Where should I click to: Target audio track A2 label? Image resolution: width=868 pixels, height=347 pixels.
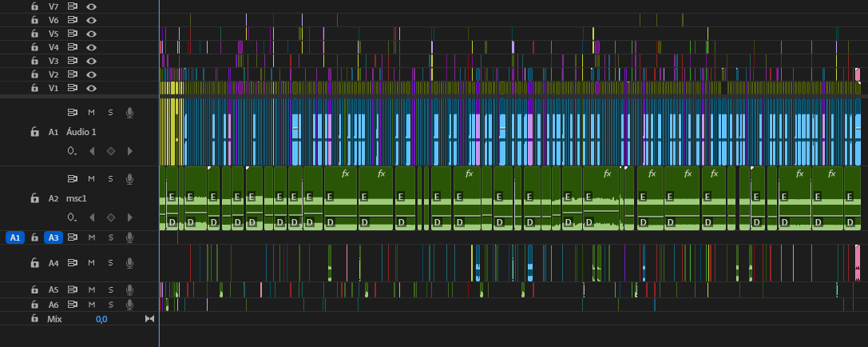[54, 198]
